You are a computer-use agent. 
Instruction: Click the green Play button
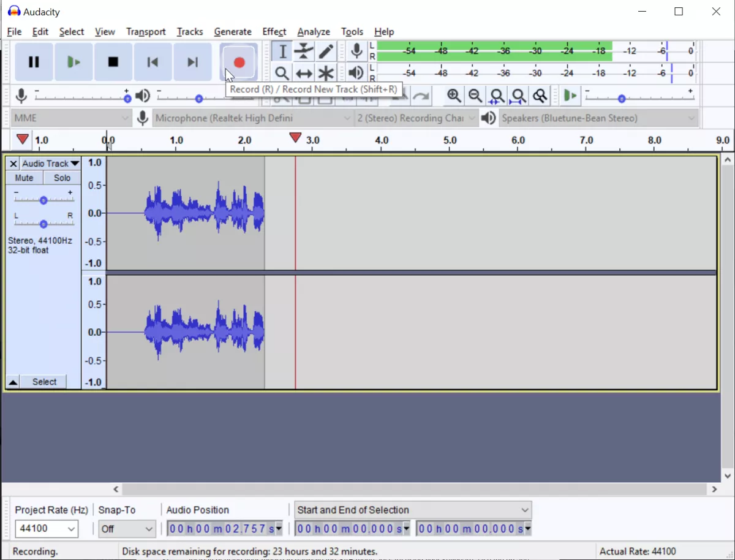coord(73,62)
